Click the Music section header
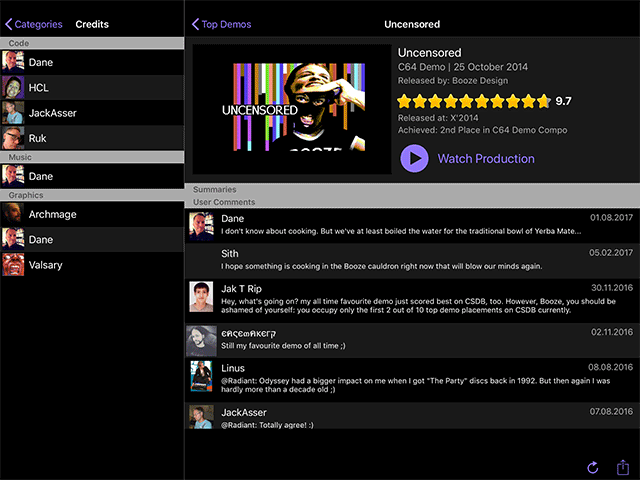This screenshot has height=480, width=640. click(92, 157)
